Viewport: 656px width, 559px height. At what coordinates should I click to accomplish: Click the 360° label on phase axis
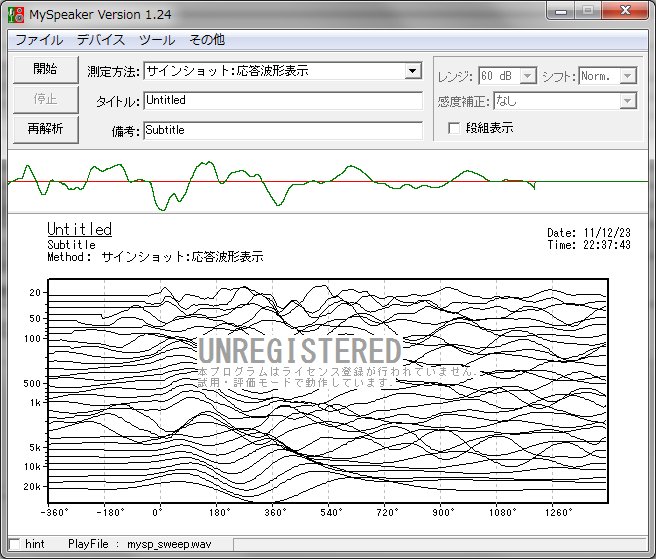tap(275, 513)
